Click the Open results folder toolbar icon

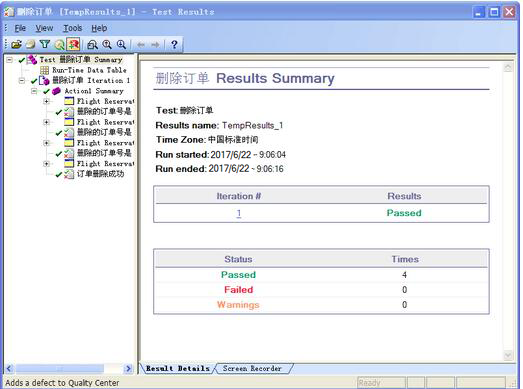click(x=16, y=44)
